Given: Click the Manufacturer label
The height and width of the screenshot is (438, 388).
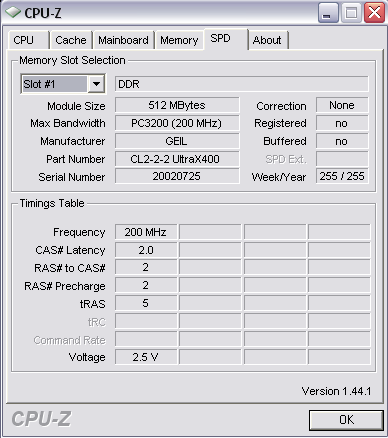Looking at the screenshot, I should coord(73,141).
